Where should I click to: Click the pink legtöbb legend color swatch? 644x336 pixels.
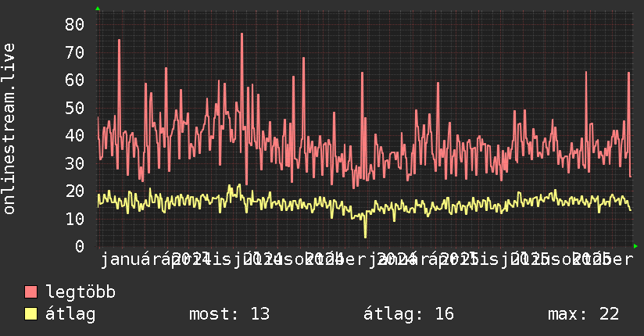(30, 291)
